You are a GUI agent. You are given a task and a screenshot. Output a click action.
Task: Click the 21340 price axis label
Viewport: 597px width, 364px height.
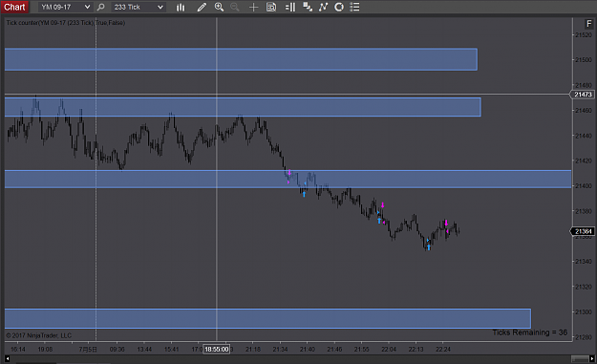pos(584,262)
